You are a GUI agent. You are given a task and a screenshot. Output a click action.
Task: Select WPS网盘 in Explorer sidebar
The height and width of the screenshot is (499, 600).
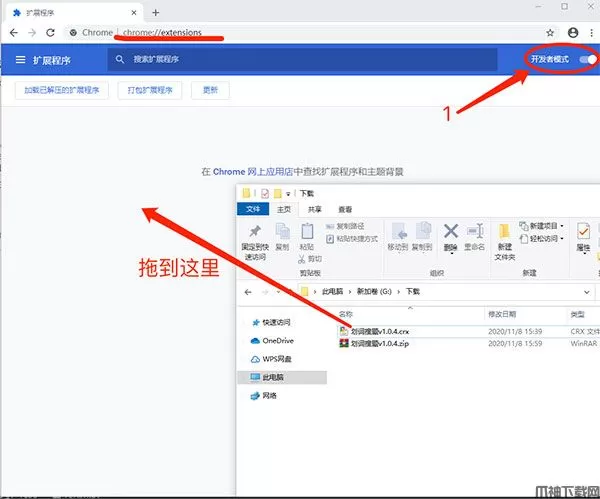click(271, 359)
